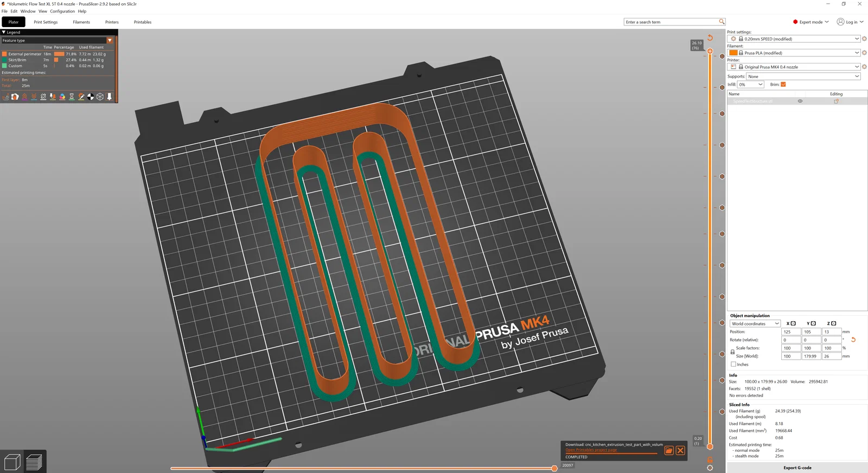Image resolution: width=868 pixels, height=473 pixels.
Task: Toggle visibility eye for SpeedTestStructure.stl
Action: [x=800, y=101]
